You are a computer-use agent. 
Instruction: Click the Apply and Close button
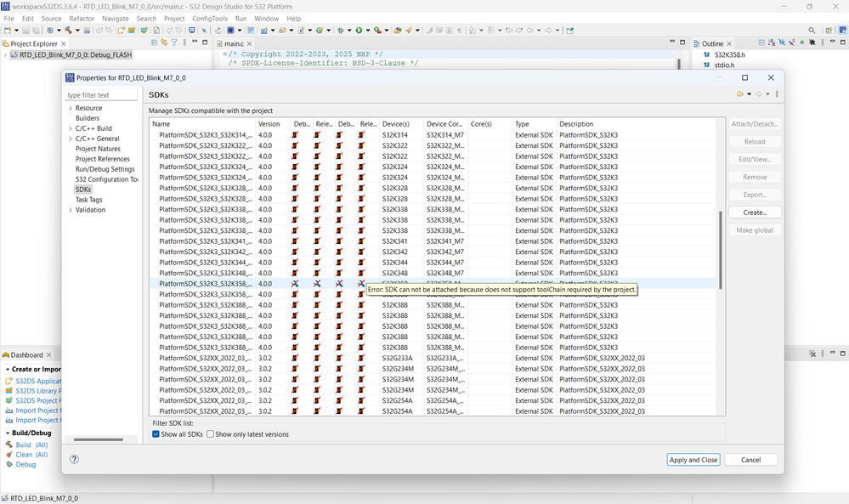coord(693,460)
